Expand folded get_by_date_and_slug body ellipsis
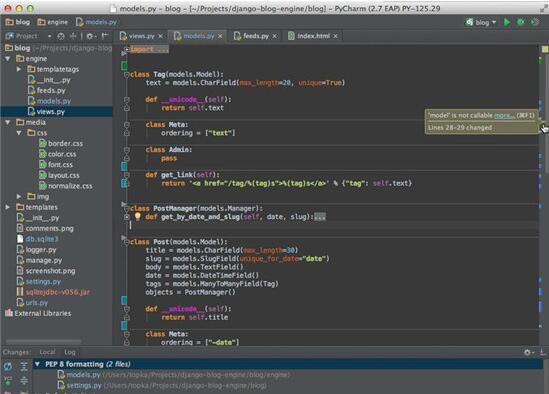Image resolution: width=549 pixels, height=394 pixels. (320, 217)
